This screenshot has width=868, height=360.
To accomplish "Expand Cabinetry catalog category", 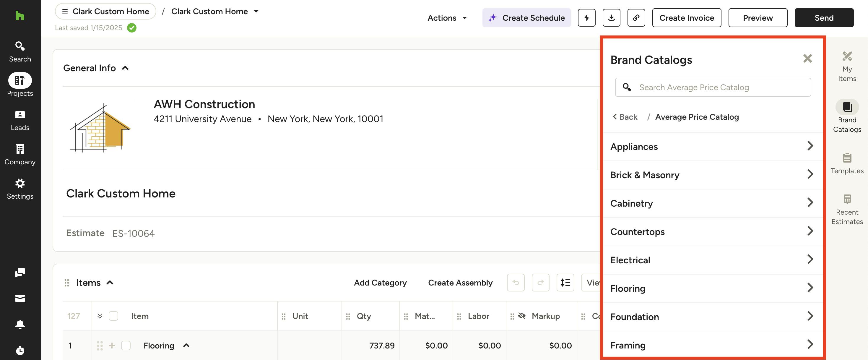I will [x=712, y=203].
